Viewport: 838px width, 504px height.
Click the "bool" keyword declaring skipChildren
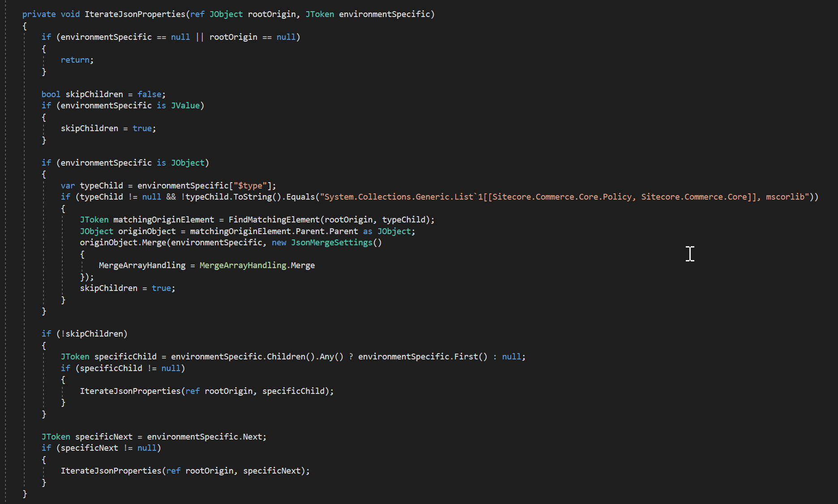click(51, 94)
